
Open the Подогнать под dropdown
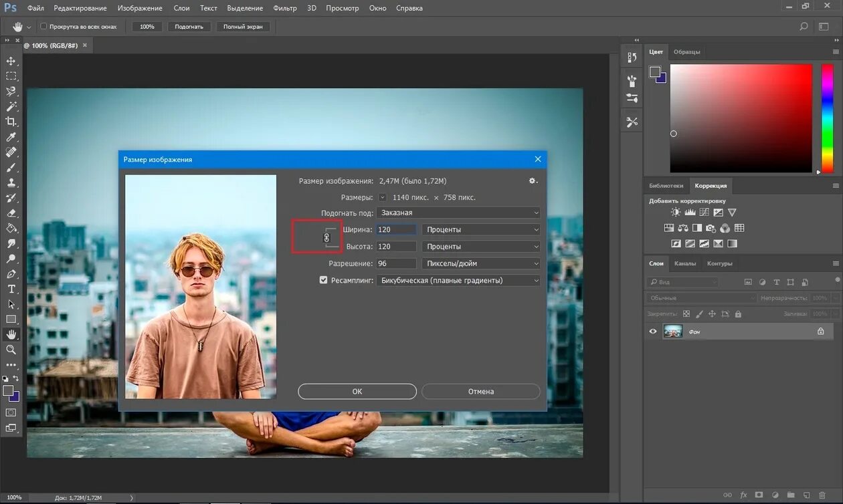point(458,213)
